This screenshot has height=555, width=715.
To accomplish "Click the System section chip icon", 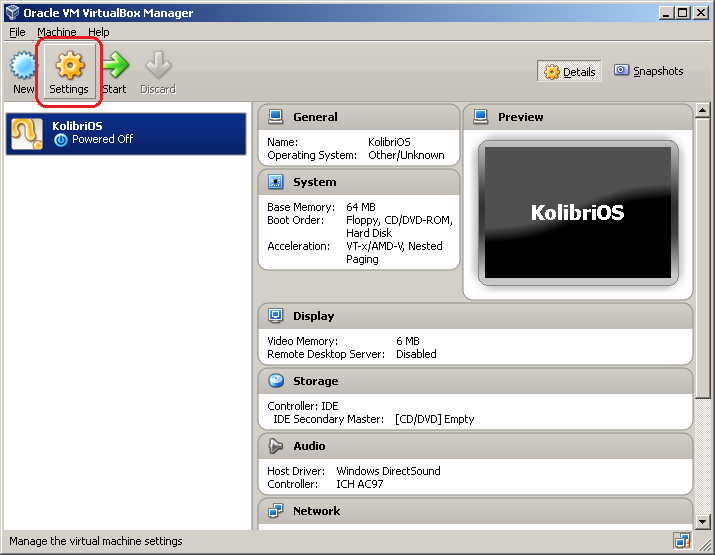I will click(276, 182).
